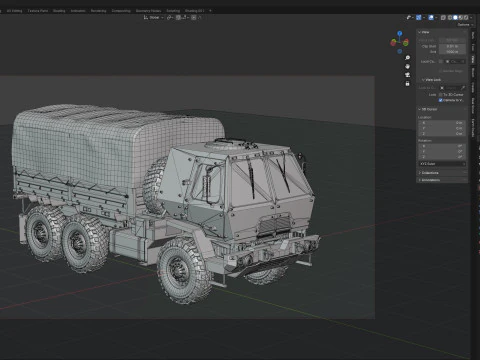Expand the Annotations panel
The image size is (480, 360).
tap(420, 180)
